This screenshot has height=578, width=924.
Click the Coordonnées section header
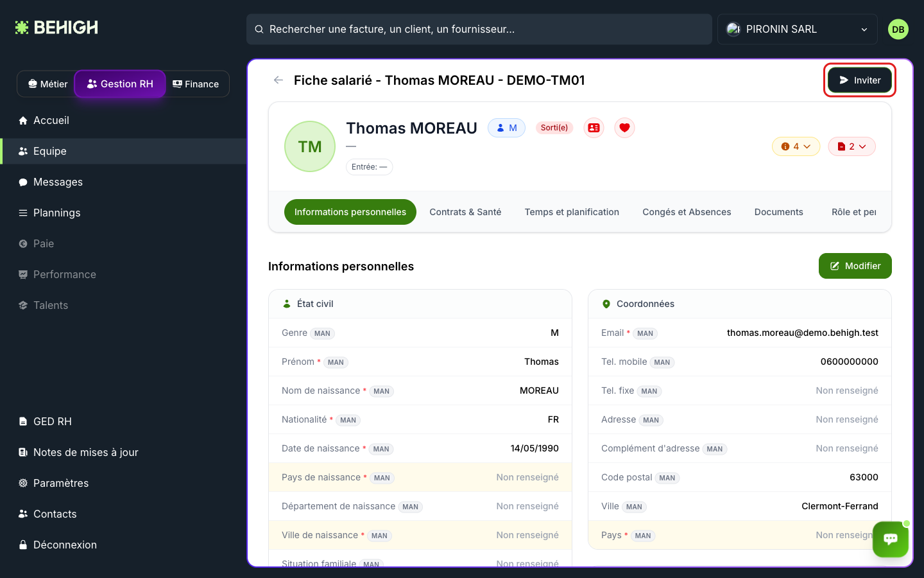[740, 304]
